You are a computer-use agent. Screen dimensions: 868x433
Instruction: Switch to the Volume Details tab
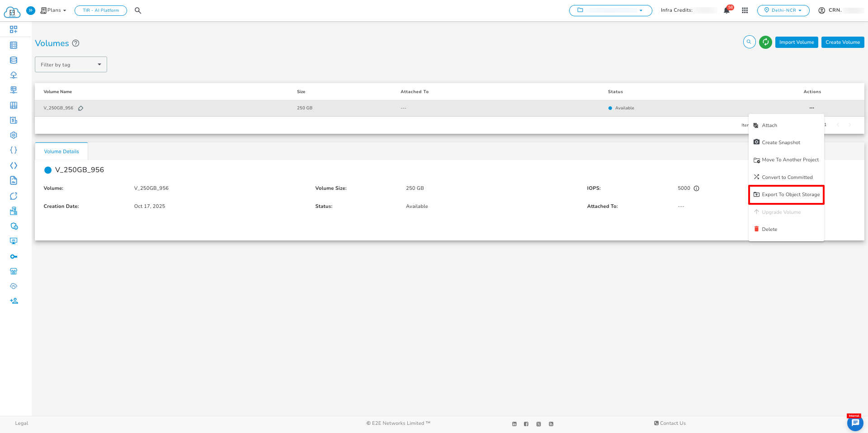point(61,151)
